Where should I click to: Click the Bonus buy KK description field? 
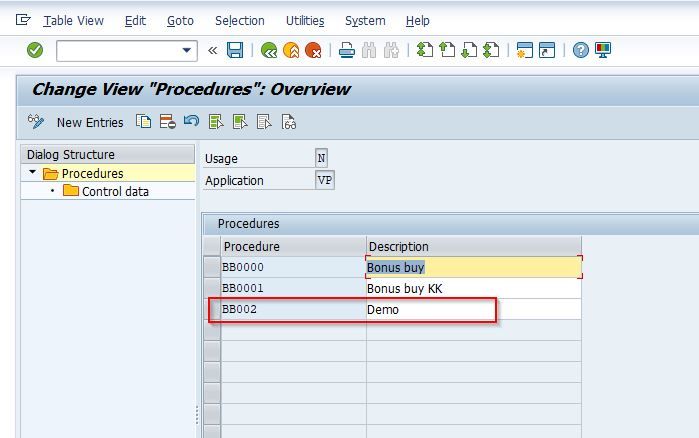pyautogui.click(x=474, y=288)
